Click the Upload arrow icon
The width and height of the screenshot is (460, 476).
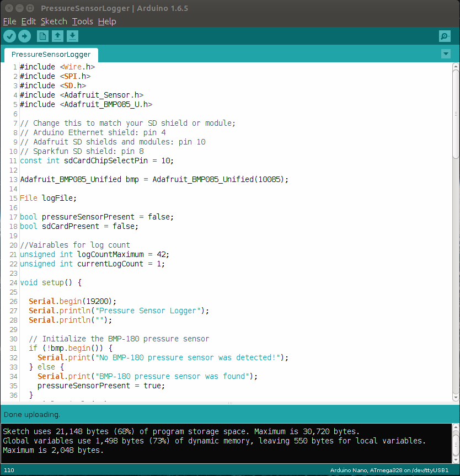tap(25, 36)
